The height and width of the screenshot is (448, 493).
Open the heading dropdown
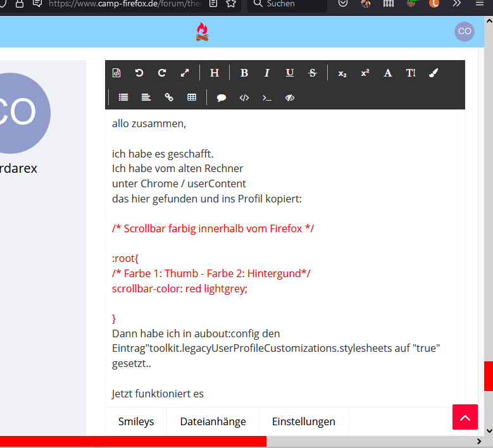click(x=215, y=73)
